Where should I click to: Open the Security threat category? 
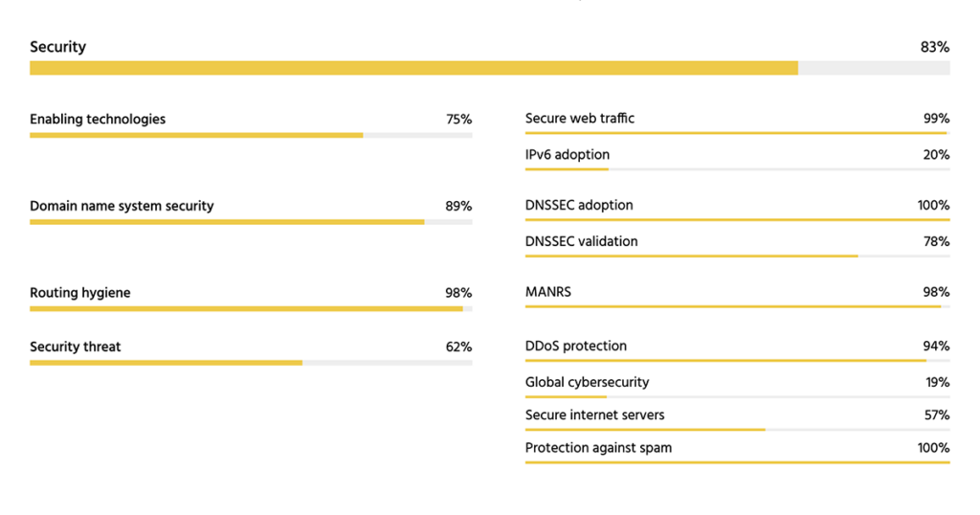tap(76, 347)
